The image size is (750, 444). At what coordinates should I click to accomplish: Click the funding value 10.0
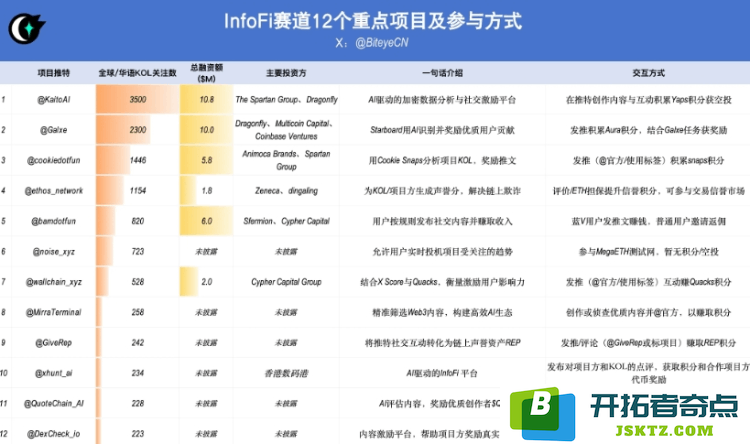click(x=207, y=130)
